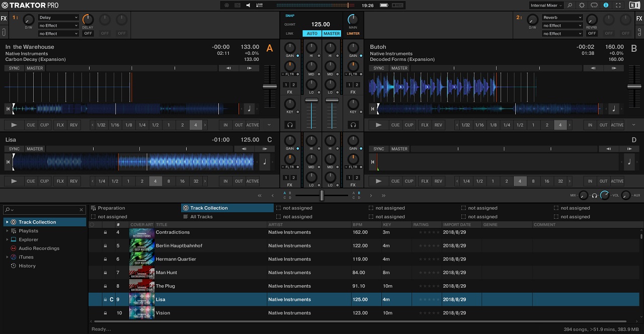Select the All Tracks favorite slot

pyautogui.click(x=201, y=217)
